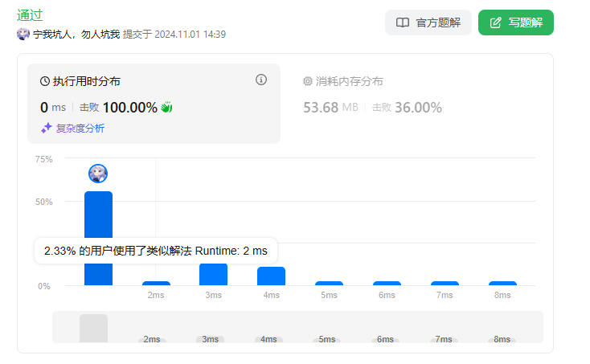Screen dimensions: 590x364
Task: Open the submitter profile 宁我坑人，勿人坑我
Action: click(x=76, y=35)
